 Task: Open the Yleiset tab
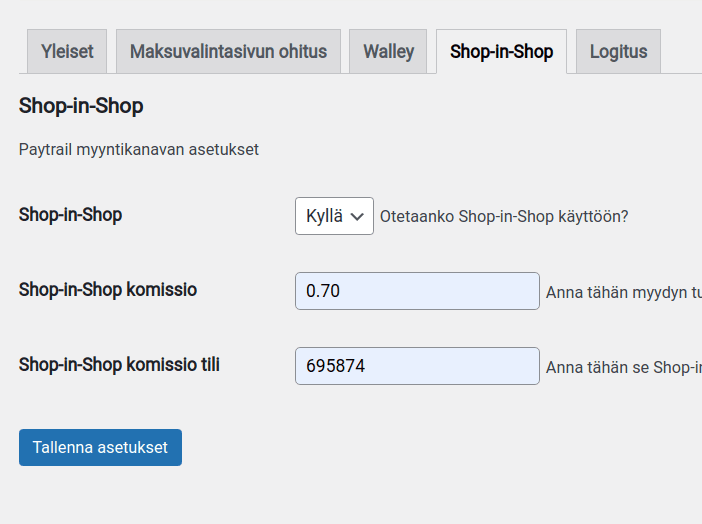pos(67,51)
